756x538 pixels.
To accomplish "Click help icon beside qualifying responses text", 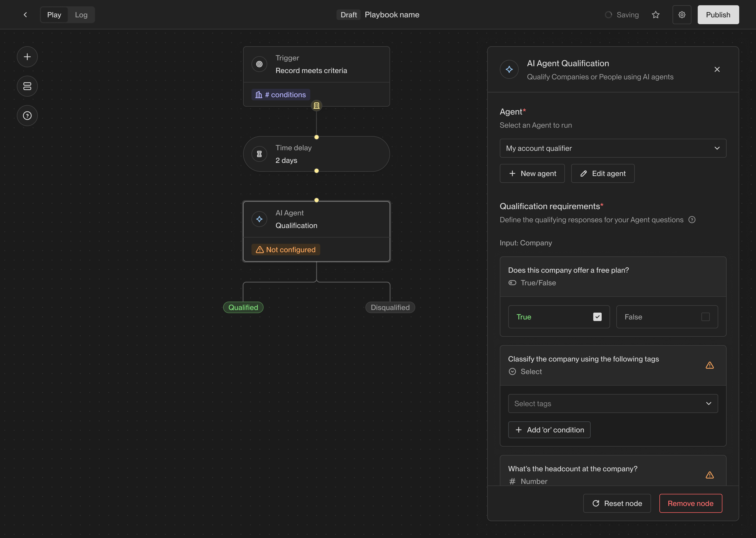I will pos(692,220).
